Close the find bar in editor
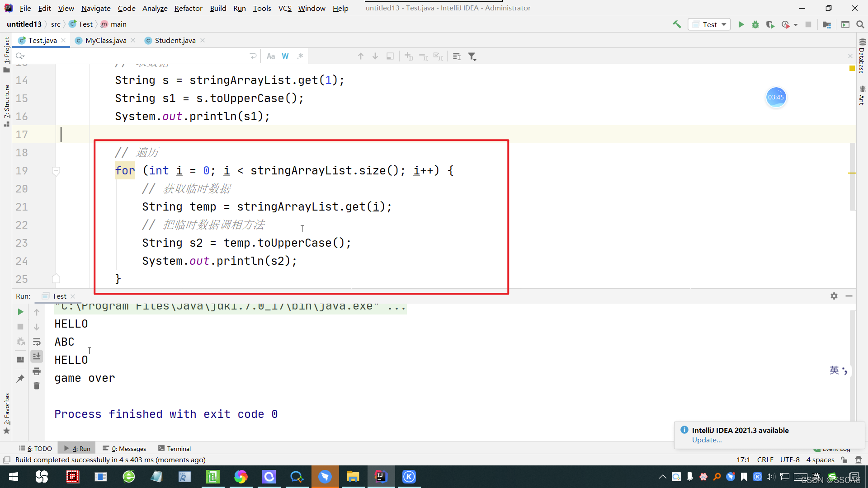Viewport: 868px width, 488px height. click(x=850, y=56)
